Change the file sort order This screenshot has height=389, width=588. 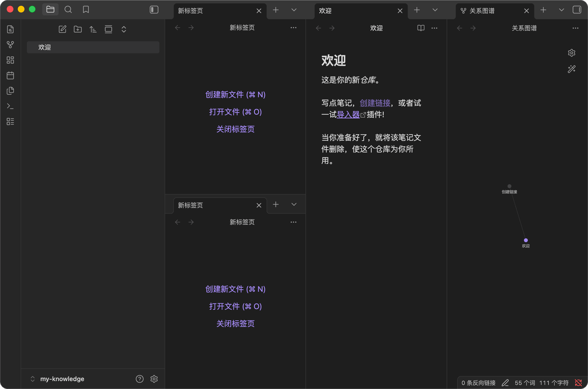tap(93, 29)
